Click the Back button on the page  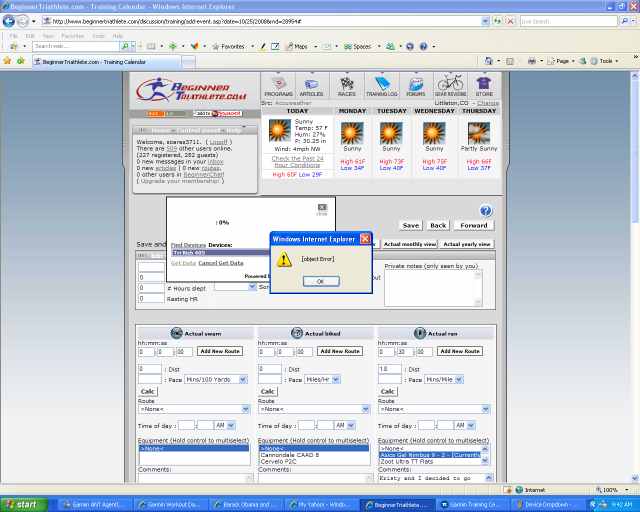point(438,225)
